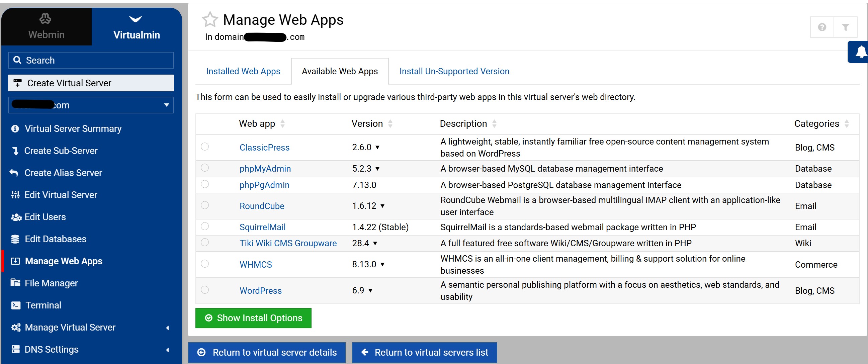Image resolution: width=868 pixels, height=364 pixels.
Task: Select the WordPress radio button
Action: click(204, 290)
